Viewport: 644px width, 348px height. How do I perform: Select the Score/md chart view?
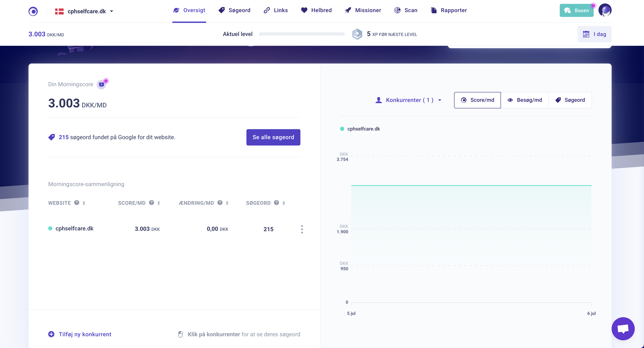[477, 100]
